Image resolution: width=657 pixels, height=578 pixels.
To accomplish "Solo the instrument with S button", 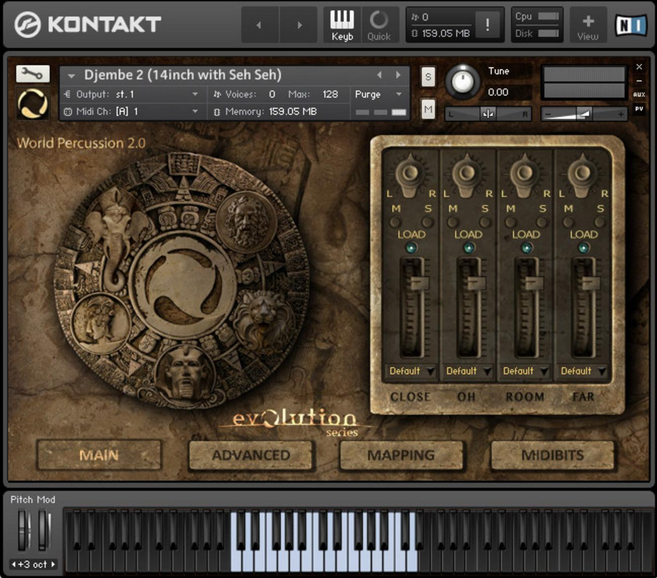I will point(428,77).
